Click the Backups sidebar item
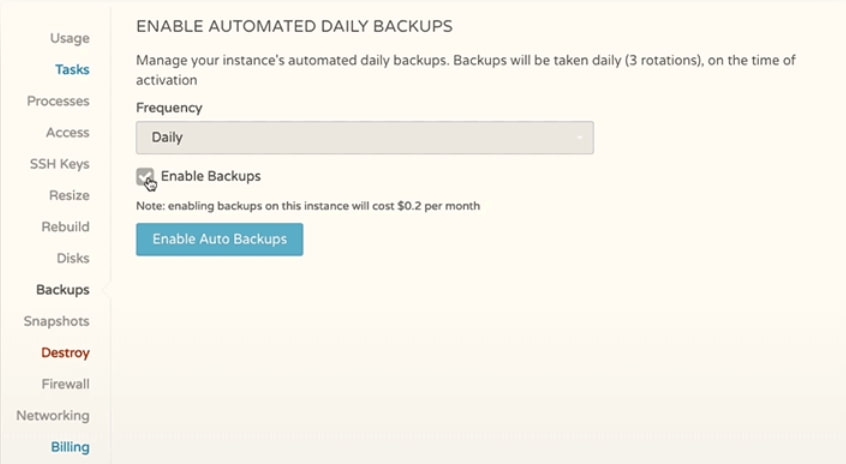The height and width of the screenshot is (464, 846). click(62, 290)
